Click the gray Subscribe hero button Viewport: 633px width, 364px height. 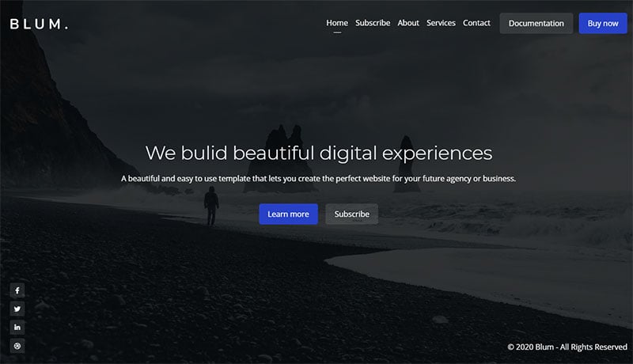(351, 214)
